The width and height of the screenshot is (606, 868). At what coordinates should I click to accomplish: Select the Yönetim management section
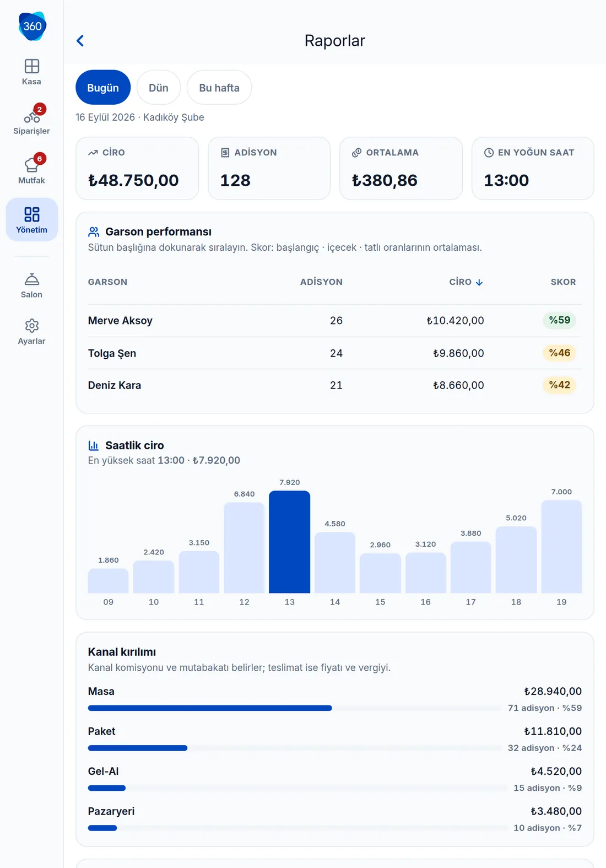pos(31,219)
